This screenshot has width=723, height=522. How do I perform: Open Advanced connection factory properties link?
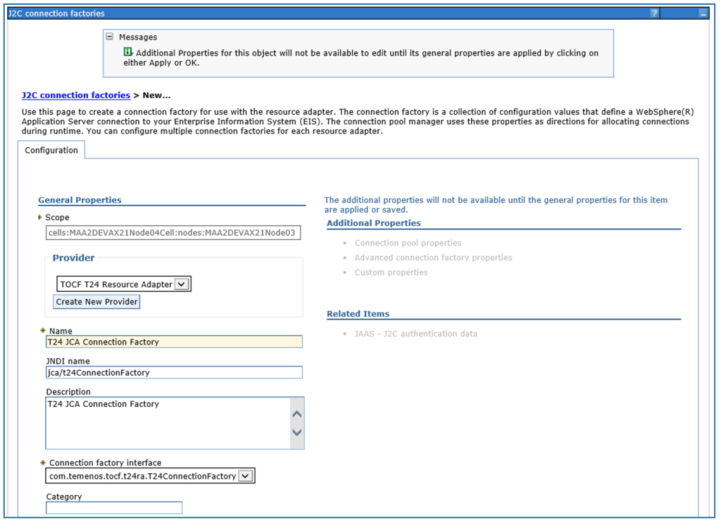pos(433,257)
